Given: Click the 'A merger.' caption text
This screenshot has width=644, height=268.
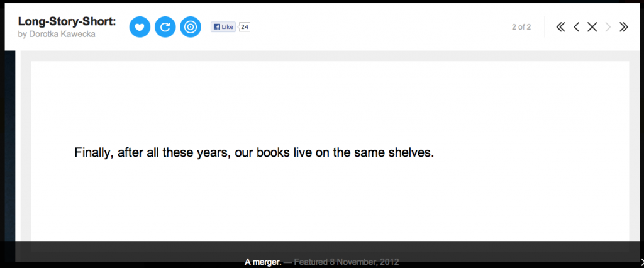Looking at the screenshot, I should 264,262.
